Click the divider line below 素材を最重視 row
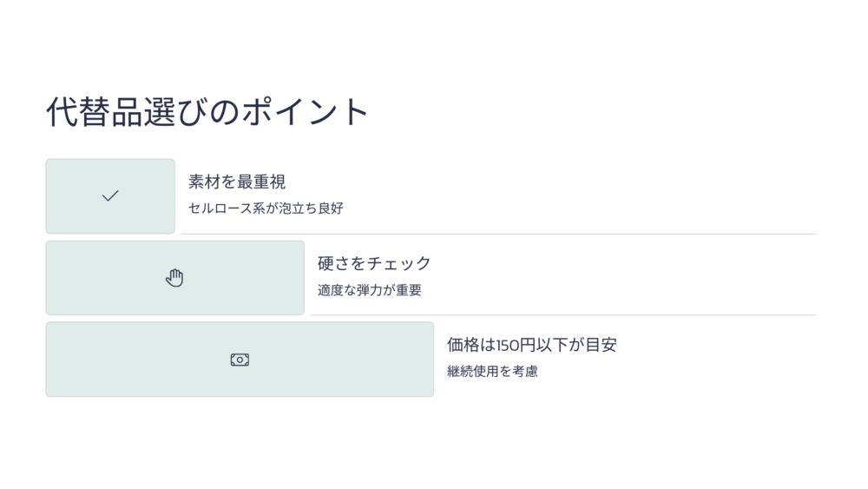This screenshot has height=489, width=868. pos(499,235)
